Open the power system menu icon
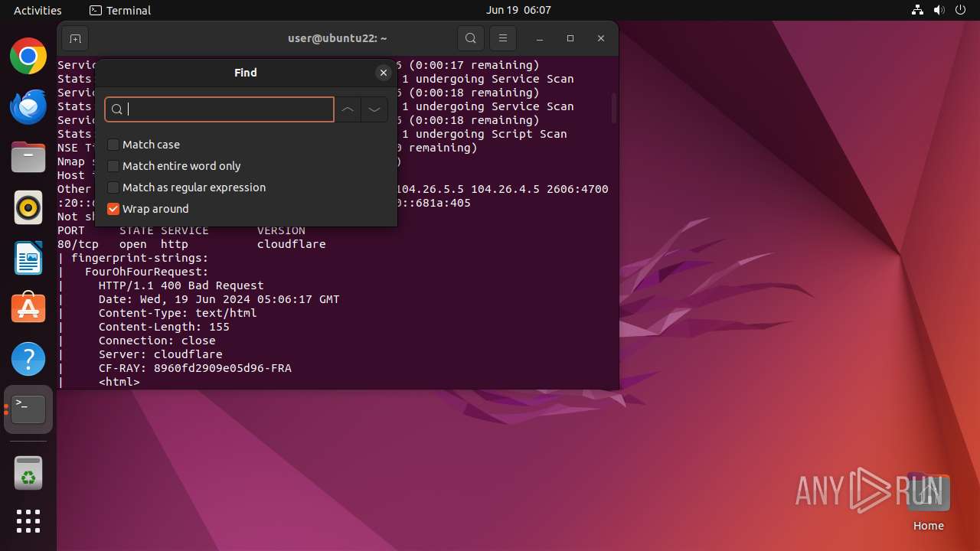Image resolution: width=980 pixels, height=551 pixels. (x=959, y=10)
